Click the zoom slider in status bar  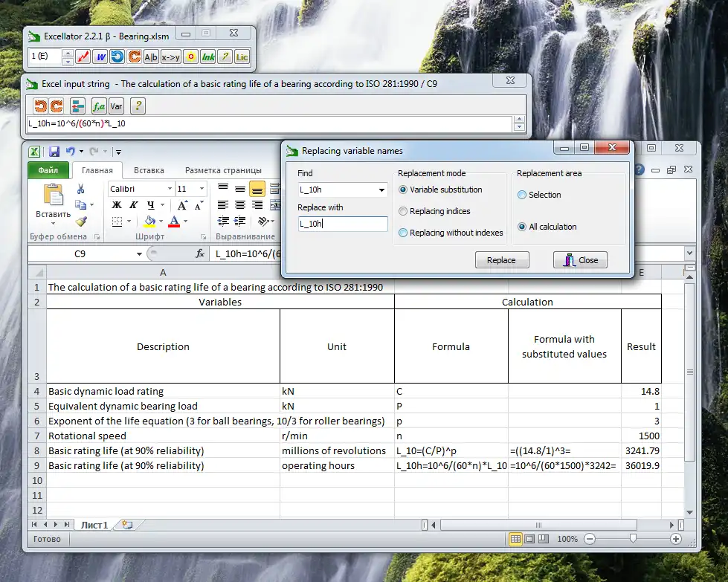click(633, 539)
